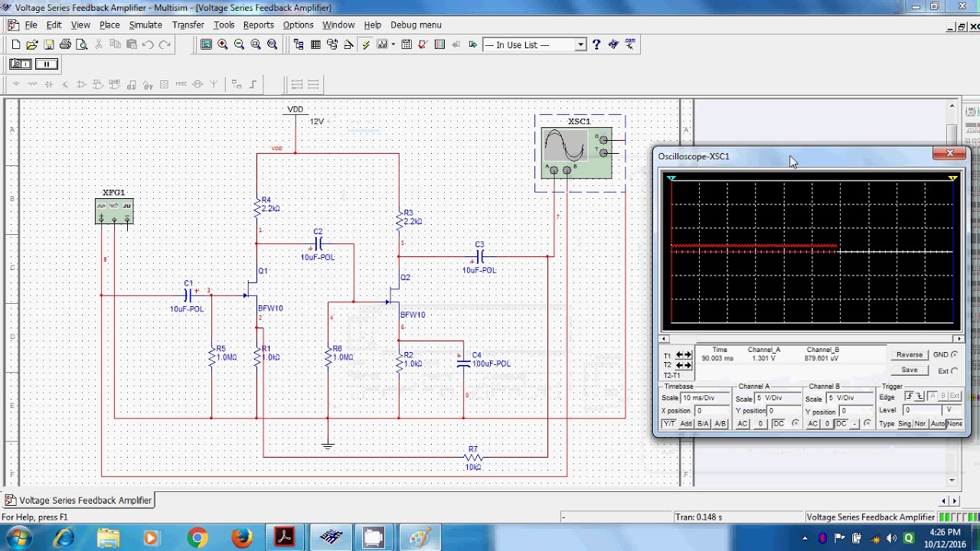Toggle full screen view icon
Image resolution: width=980 pixels, height=551 pixels.
tap(206, 45)
